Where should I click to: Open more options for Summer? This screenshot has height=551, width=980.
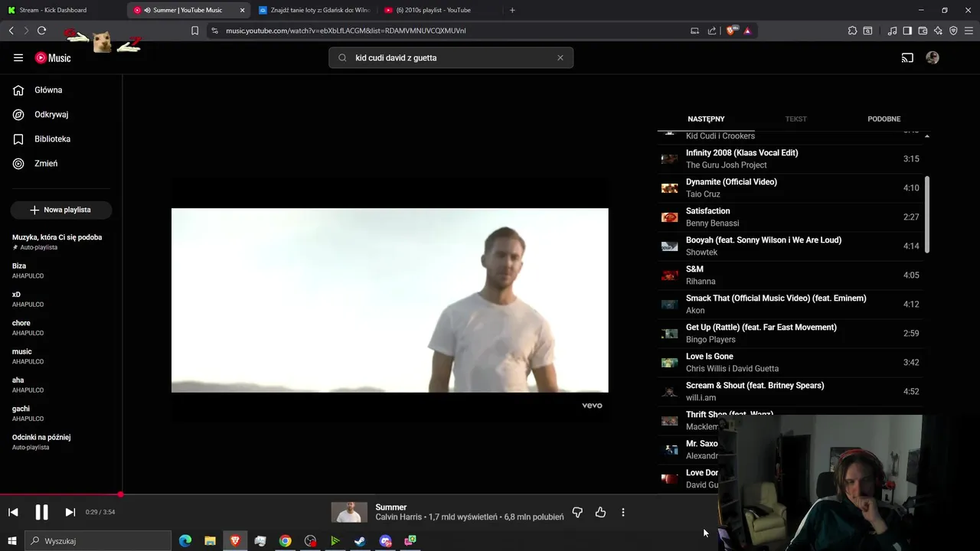[623, 512]
